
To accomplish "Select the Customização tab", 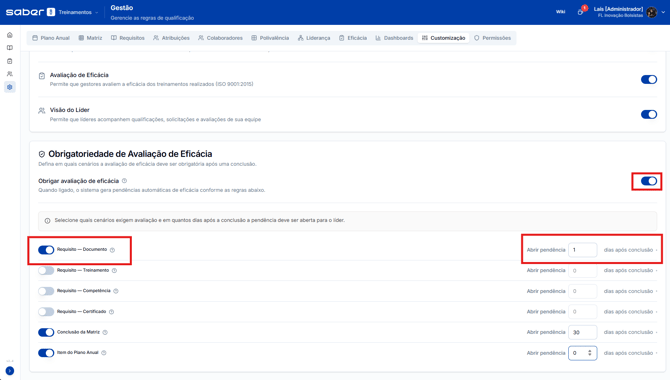I will tap(444, 38).
